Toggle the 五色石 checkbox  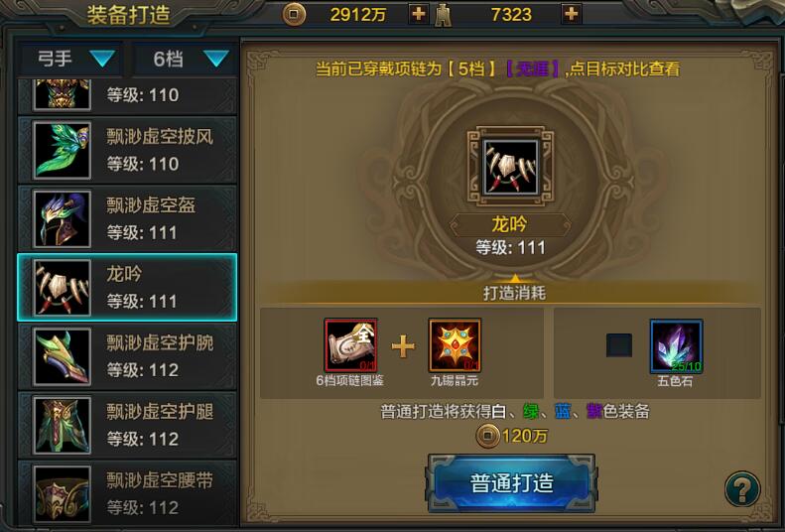tap(619, 345)
